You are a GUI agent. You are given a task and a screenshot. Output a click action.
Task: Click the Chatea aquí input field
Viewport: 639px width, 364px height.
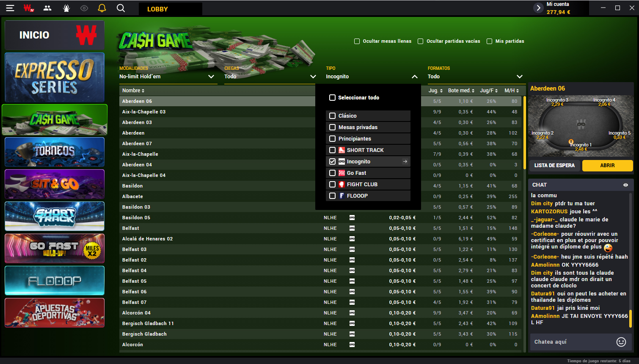pyautogui.click(x=571, y=342)
